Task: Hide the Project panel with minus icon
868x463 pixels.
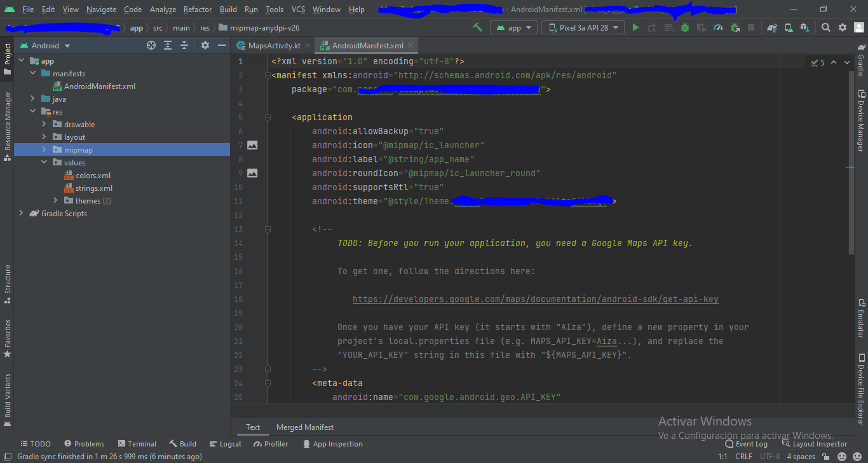Action: (x=222, y=45)
